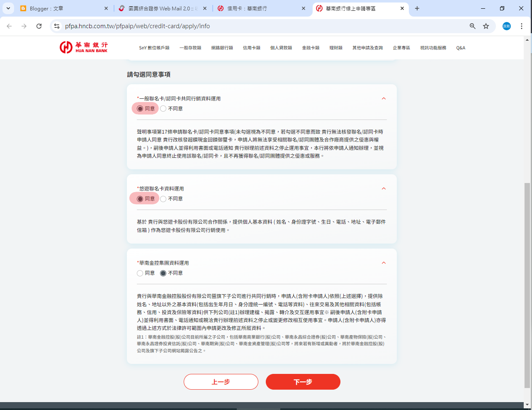Close the Blogger 文章 tab
The image size is (532, 410).
click(106, 8)
